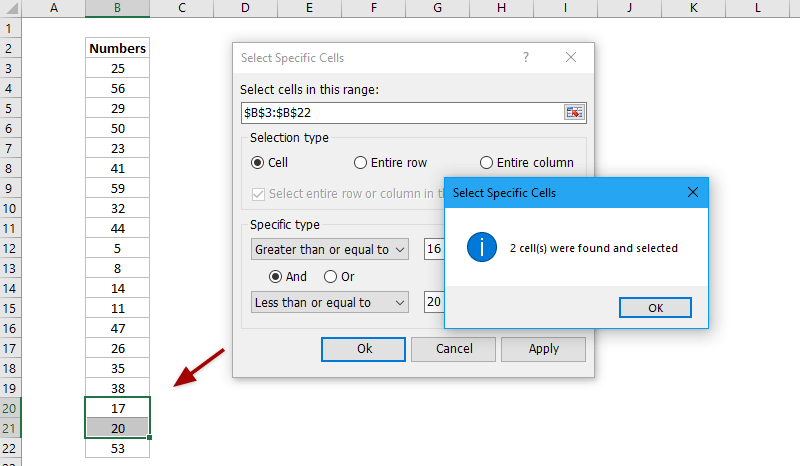The image size is (800, 466).
Task: Click the cell containing 35
Action: coord(117,369)
